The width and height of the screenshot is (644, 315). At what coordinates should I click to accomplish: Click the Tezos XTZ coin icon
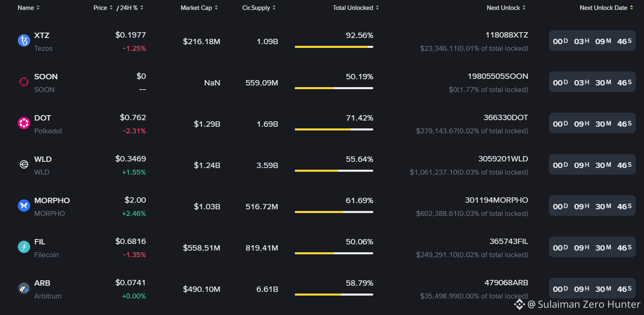24,40
